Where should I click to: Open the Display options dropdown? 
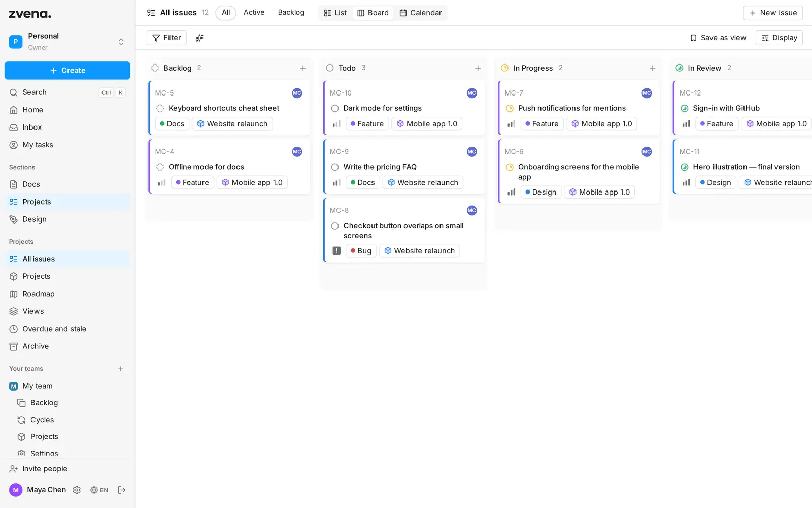pos(779,38)
